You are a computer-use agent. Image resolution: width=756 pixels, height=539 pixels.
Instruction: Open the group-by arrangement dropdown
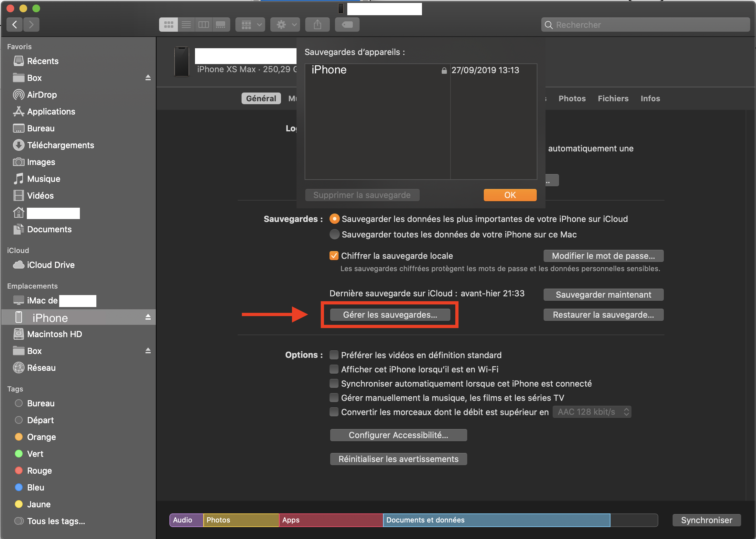pos(250,25)
